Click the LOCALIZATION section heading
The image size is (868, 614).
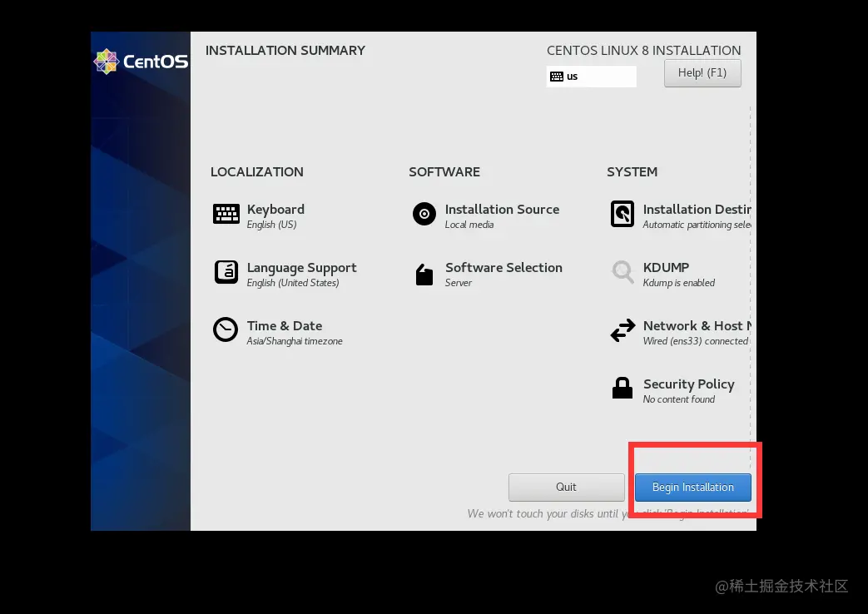tap(257, 171)
